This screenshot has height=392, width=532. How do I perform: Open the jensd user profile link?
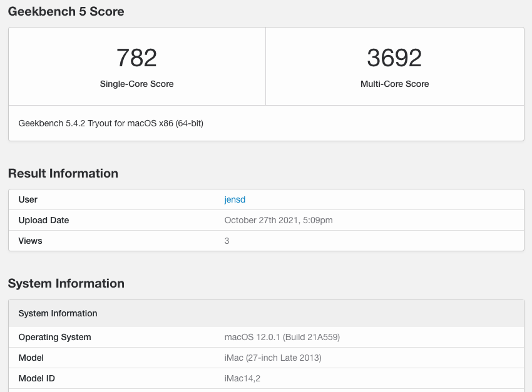coord(234,200)
